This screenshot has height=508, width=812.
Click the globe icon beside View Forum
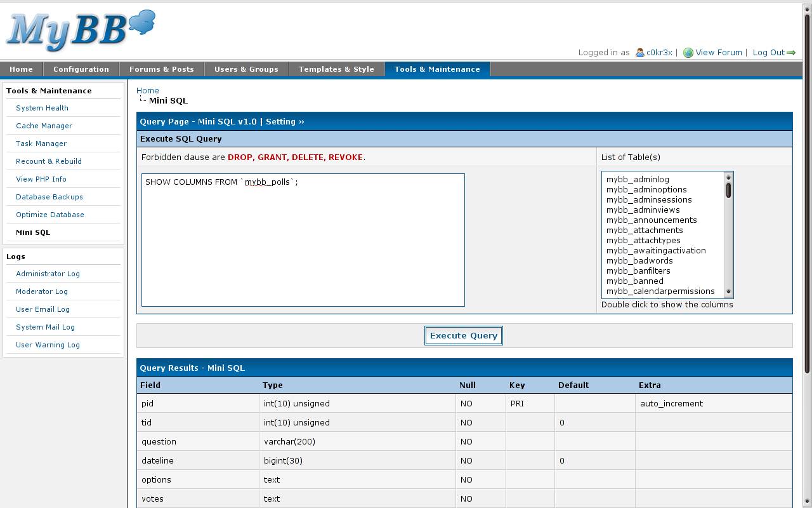pos(688,53)
